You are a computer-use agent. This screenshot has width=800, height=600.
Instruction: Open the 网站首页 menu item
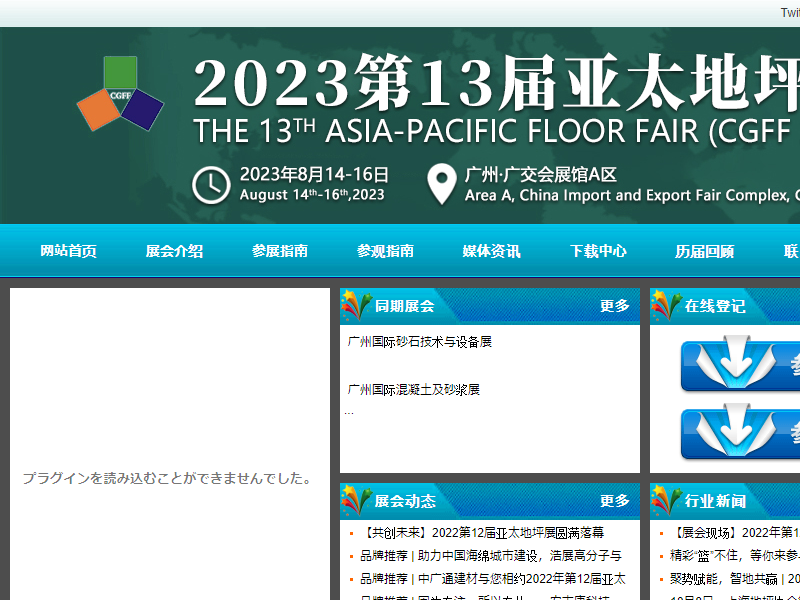pyautogui.click(x=68, y=251)
